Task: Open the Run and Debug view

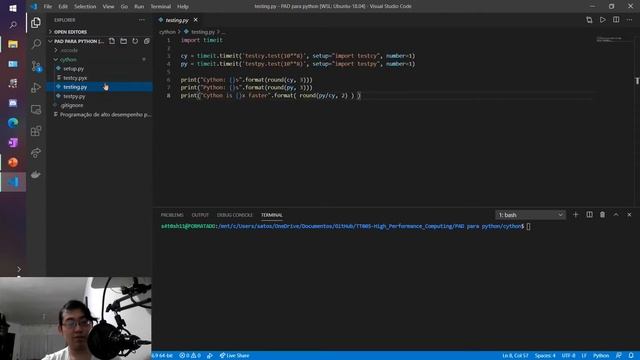Action: point(36,87)
